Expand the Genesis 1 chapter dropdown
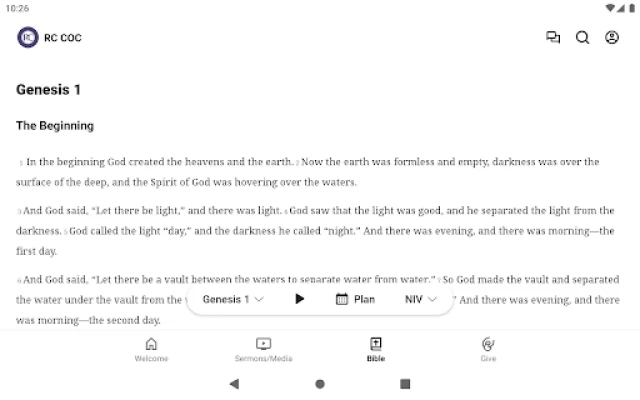Viewport: 640px width, 400px height. click(x=233, y=299)
